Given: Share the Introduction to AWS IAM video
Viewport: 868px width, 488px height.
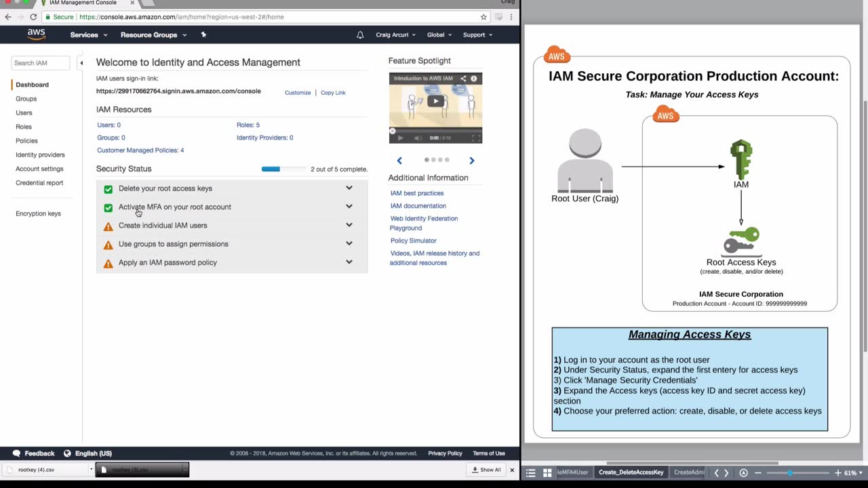Looking at the screenshot, I should pyautogui.click(x=463, y=79).
